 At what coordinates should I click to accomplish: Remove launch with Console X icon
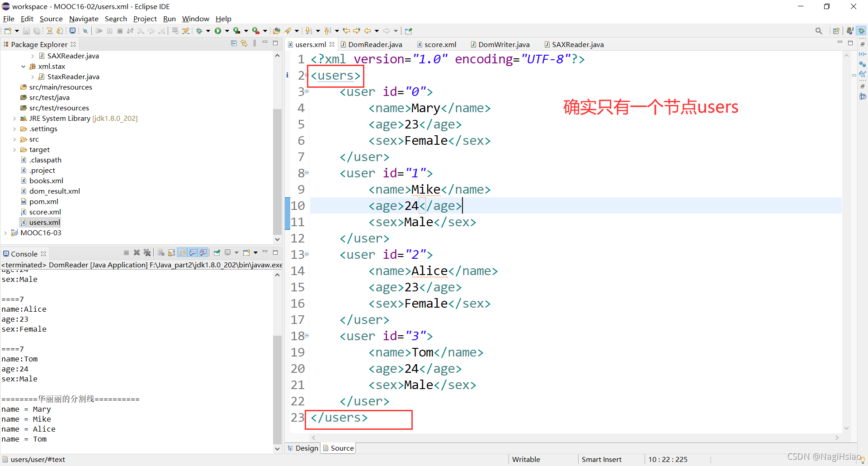[x=137, y=252]
